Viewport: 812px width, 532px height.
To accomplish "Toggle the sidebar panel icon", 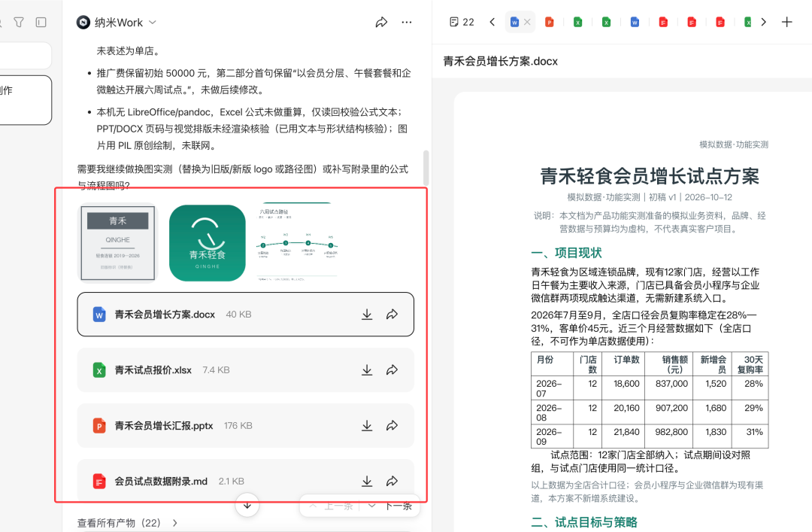I will pos(41,23).
